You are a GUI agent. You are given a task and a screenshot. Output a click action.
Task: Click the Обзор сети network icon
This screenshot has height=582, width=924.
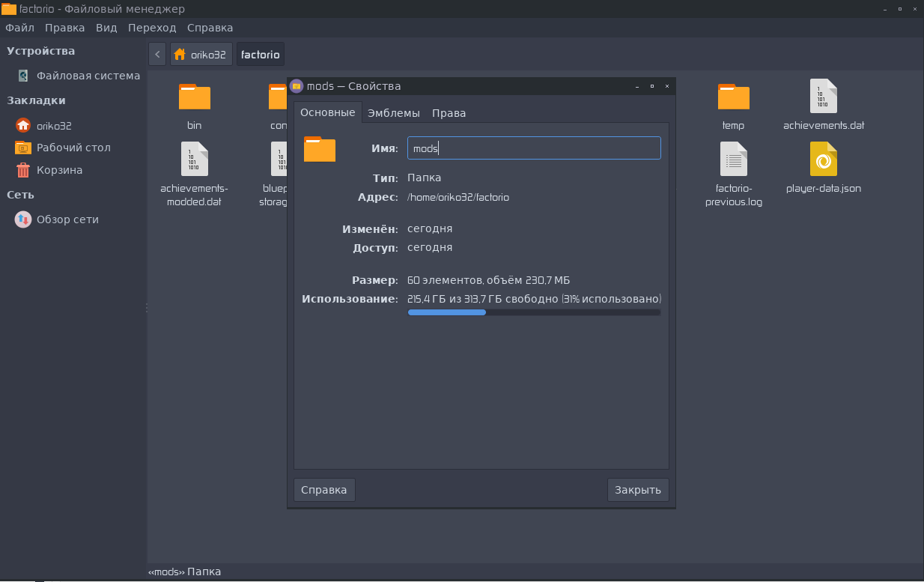[23, 219]
